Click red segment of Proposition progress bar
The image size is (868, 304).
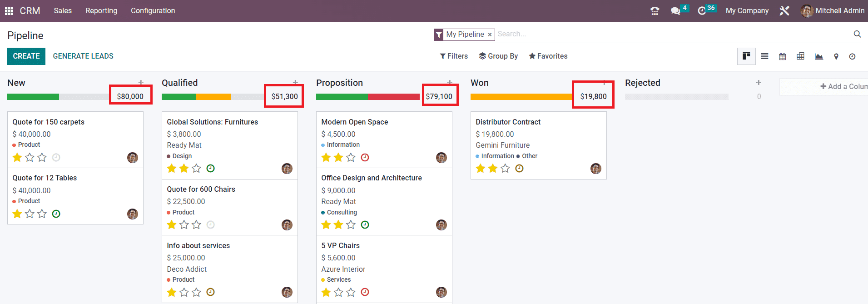[393, 97]
